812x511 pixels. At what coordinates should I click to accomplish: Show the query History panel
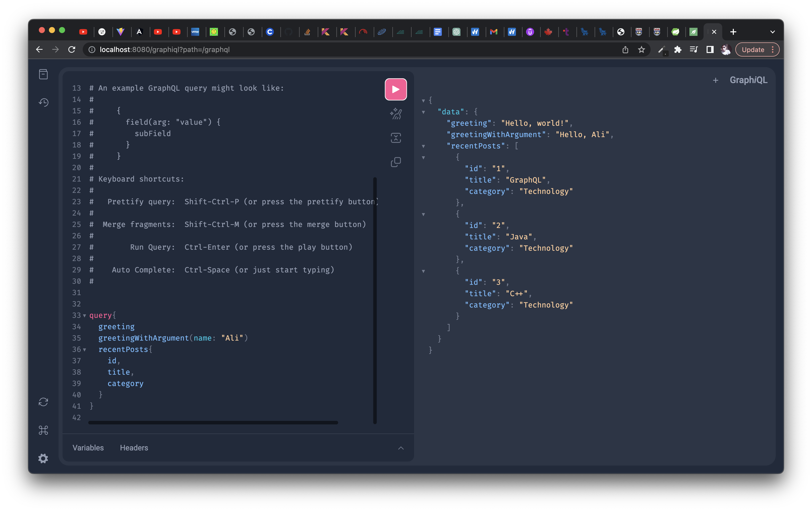43,102
